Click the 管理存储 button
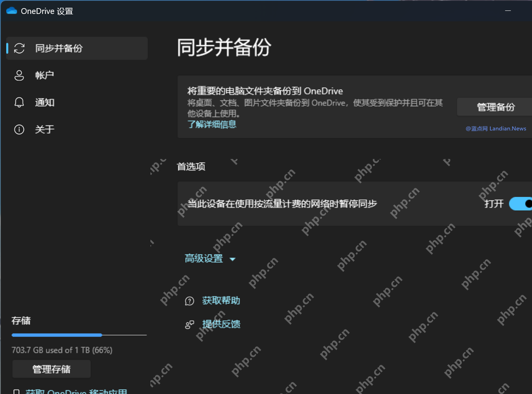The height and width of the screenshot is (394, 532). (x=51, y=369)
